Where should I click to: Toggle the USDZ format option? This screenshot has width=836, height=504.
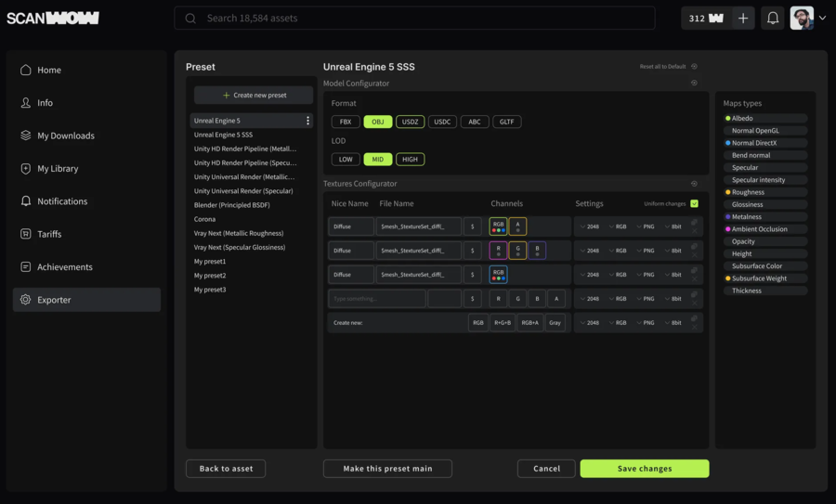[410, 122]
